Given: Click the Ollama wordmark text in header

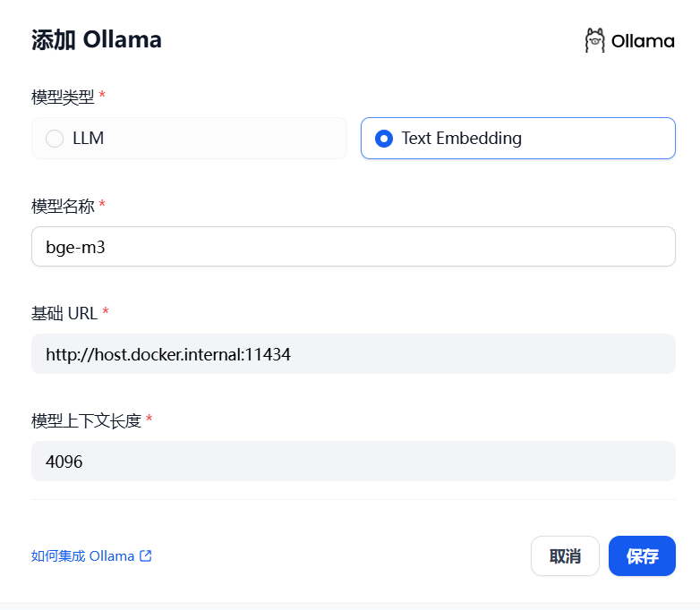Looking at the screenshot, I should click(x=643, y=41).
